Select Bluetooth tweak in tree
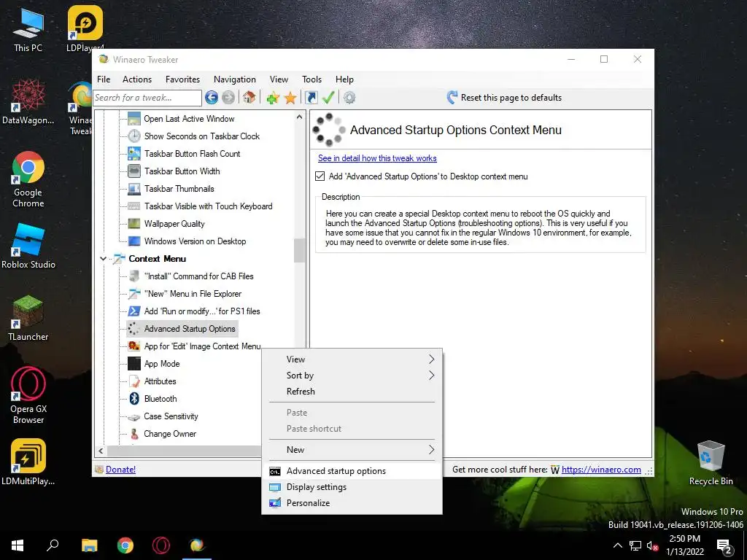Screen dimensions: 747x560 click(160, 399)
